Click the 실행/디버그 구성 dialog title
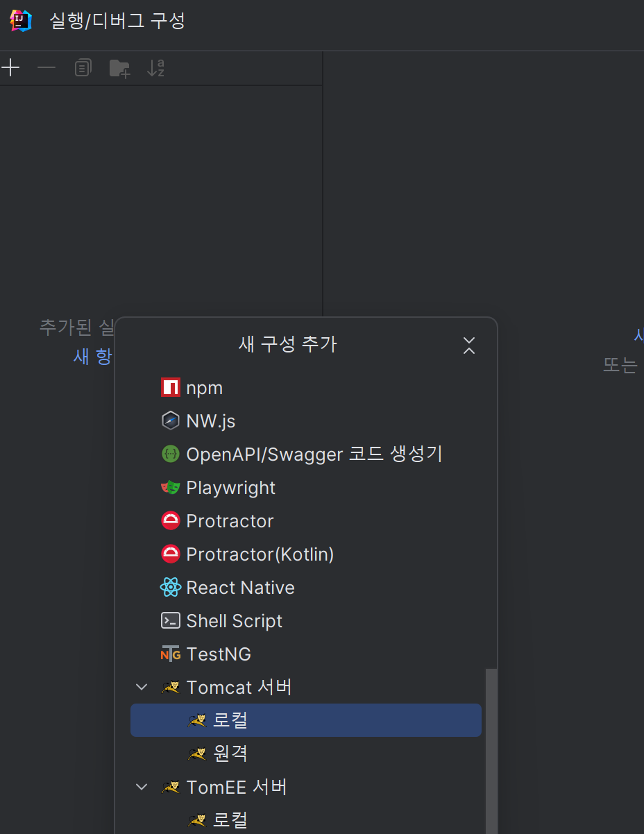 [x=117, y=21]
